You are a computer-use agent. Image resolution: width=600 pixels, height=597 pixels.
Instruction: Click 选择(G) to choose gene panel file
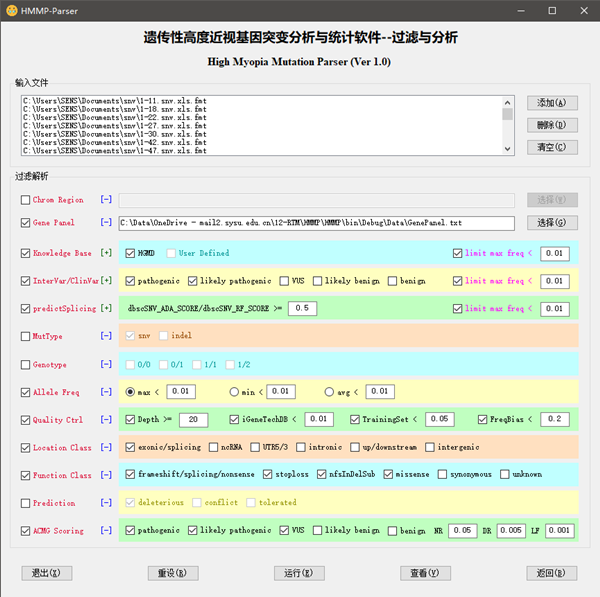(x=552, y=222)
